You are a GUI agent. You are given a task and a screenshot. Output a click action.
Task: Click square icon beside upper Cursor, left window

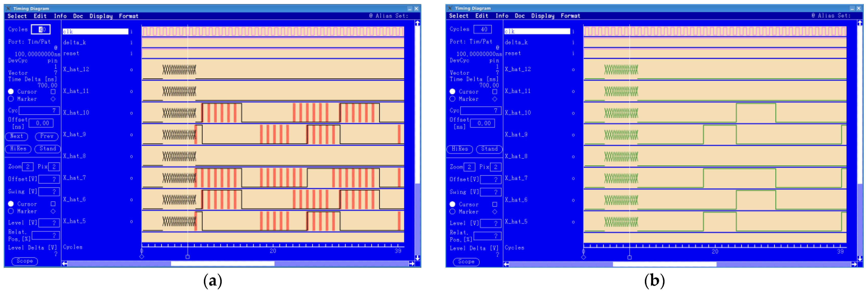53,92
